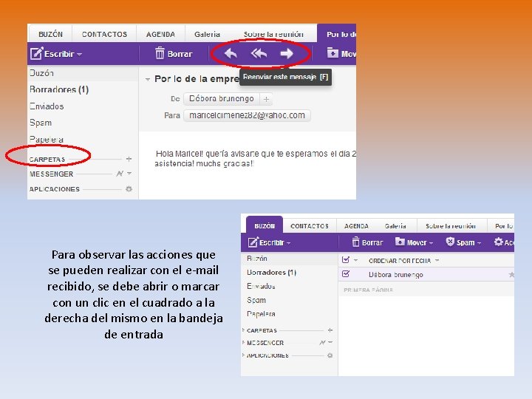The height and width of the screenshot is (399, 532).
Task: Open Borradores (1) in open-message view sidebar
Action: point(59,89)
